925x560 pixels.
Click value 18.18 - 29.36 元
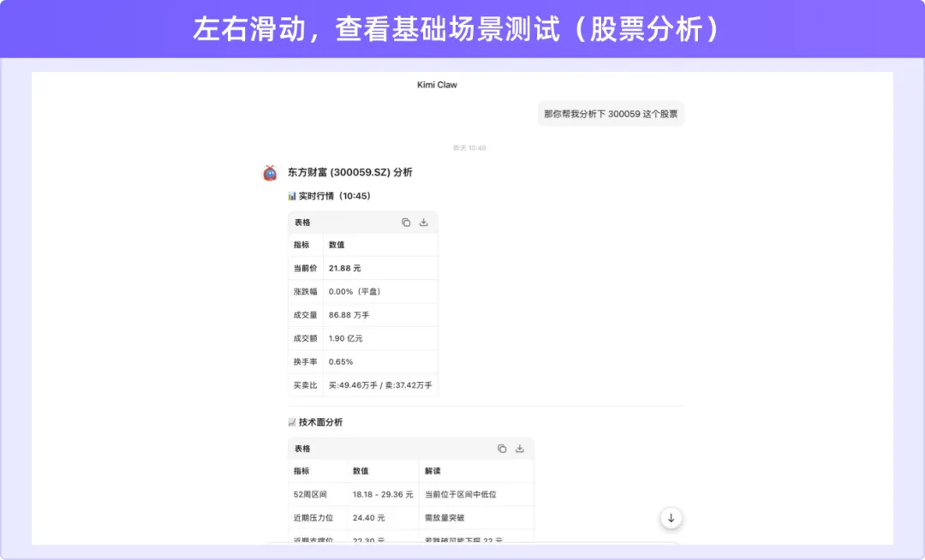coord(383,495)
